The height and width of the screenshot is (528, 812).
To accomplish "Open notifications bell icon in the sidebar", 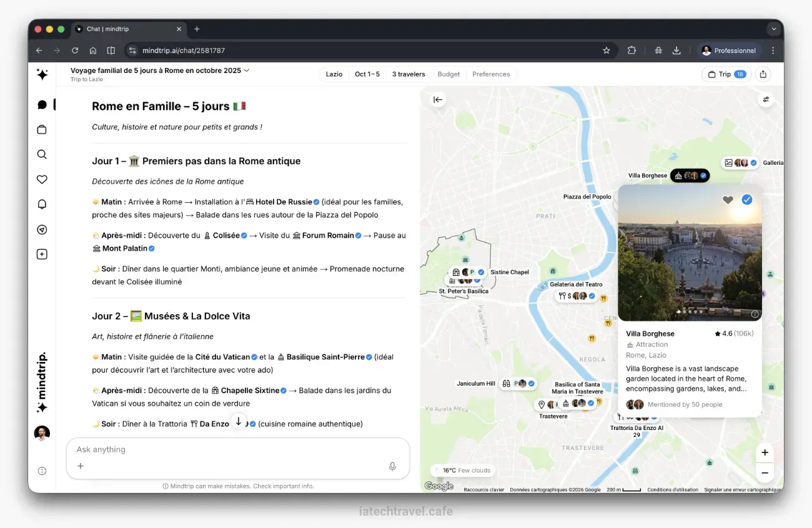I will (42, 205).
